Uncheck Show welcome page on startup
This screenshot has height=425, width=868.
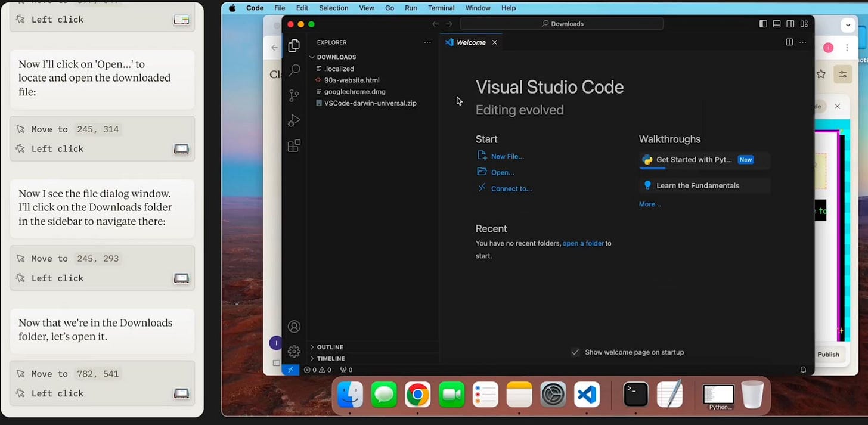pyautogui.click(x=575, y=352)
